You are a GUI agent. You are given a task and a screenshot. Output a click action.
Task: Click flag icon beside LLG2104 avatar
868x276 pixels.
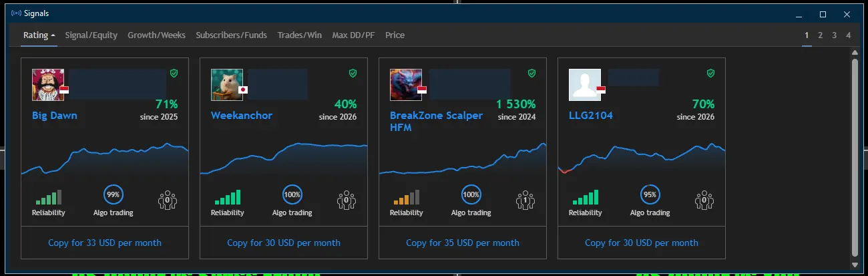(601, 90)
